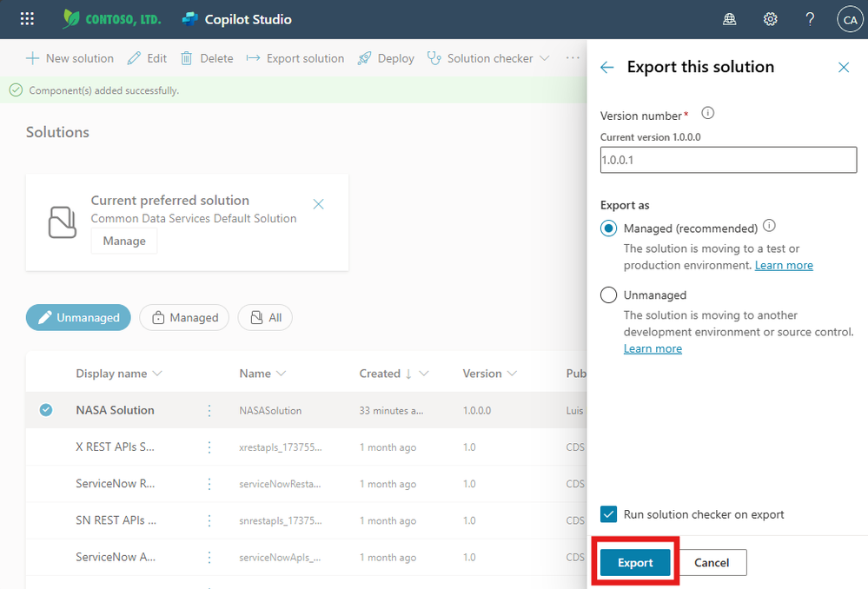Click the Contoso, Ltd. logo
868x589 pixels.
point(112,19)
